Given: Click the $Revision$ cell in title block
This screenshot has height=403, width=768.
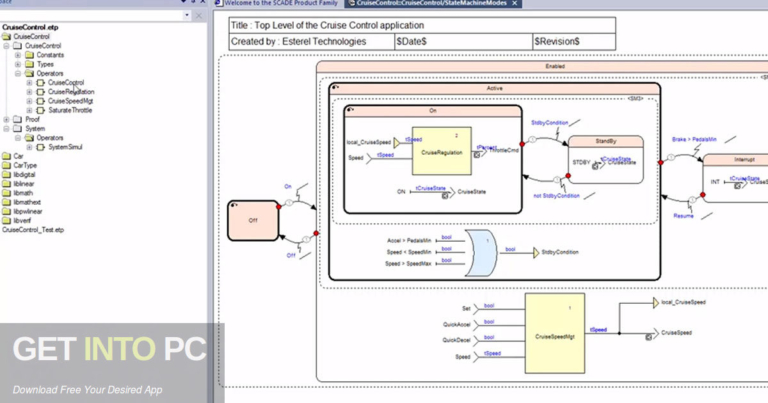Looking at the screenshot, I should pyautogui.click(x=574, y=42).
